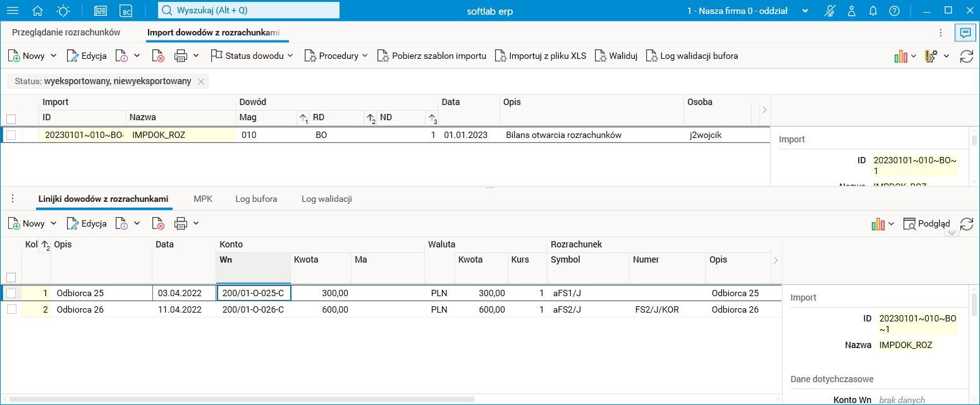Click the horizontal scrollbar in lower table
This screenshot has width=980, height=405.
[242, 399]
